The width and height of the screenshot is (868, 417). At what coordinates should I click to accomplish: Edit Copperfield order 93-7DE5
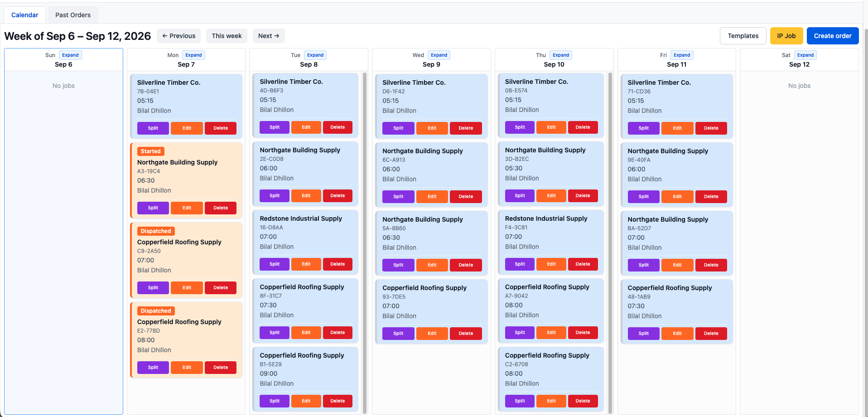click(x=432, y=334)
